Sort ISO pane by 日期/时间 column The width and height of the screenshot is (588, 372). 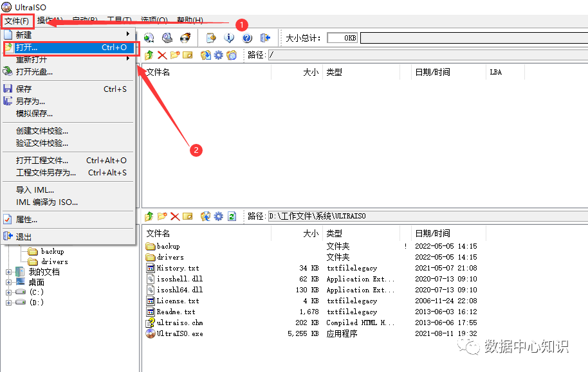[448, 73]
